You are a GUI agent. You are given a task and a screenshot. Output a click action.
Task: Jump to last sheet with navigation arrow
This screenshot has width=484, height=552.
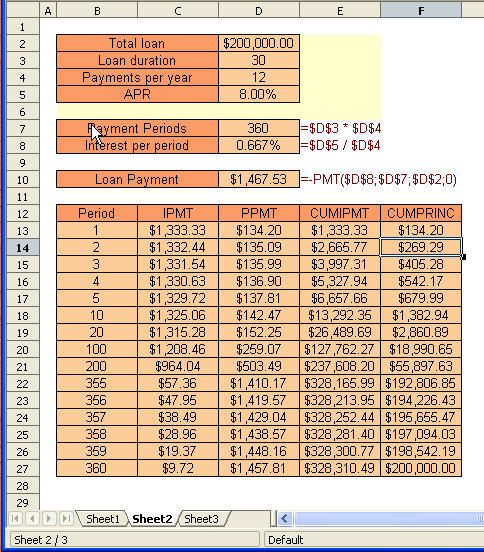coord(66,519)
